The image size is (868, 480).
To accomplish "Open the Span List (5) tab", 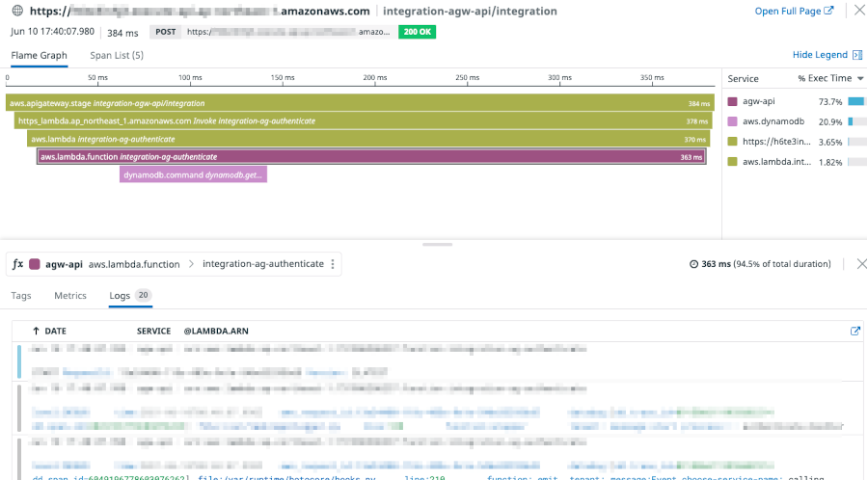I will click(x=117, y=55).
